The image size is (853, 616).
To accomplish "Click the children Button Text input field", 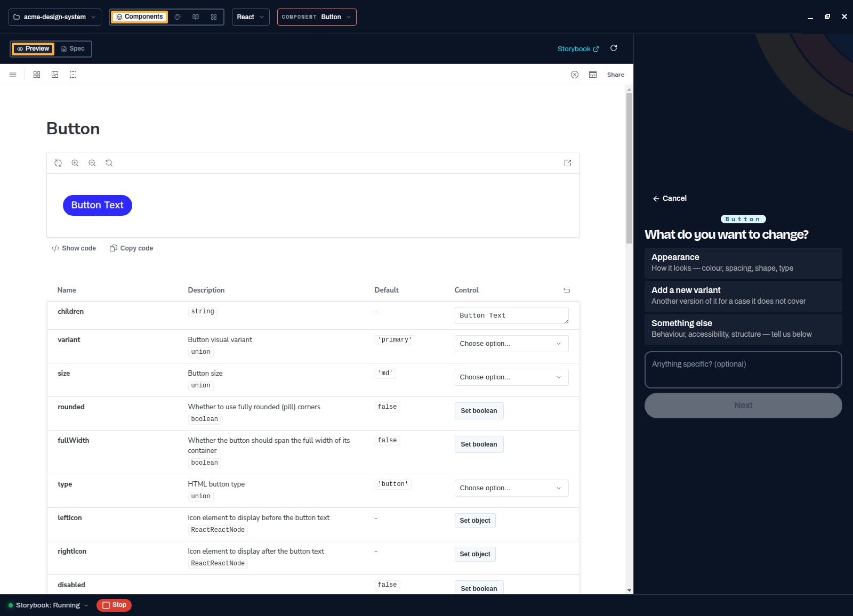I will pyautogui.click(x=511, y=315).
